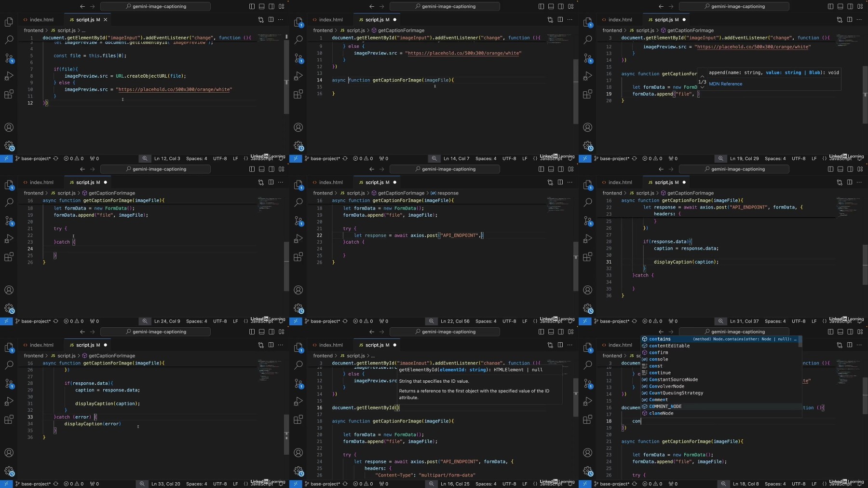Open Search in the pane showing Ln 14, Col 7
Viewport: 868px width, 488px height.
tap(298, 40)
